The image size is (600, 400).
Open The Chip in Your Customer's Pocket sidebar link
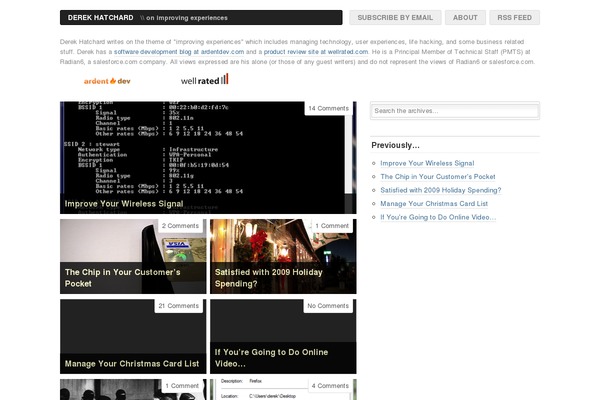(438, 176)
